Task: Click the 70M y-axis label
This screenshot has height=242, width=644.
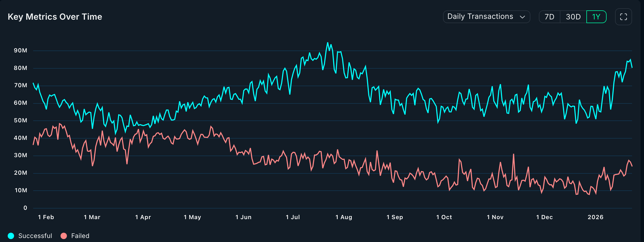Action: point(20,85)
